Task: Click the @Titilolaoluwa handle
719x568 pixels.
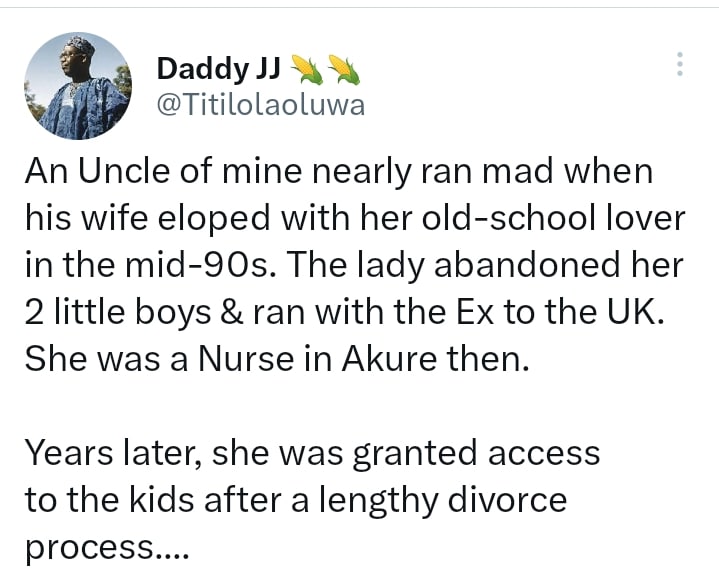Action: point(261,104)
